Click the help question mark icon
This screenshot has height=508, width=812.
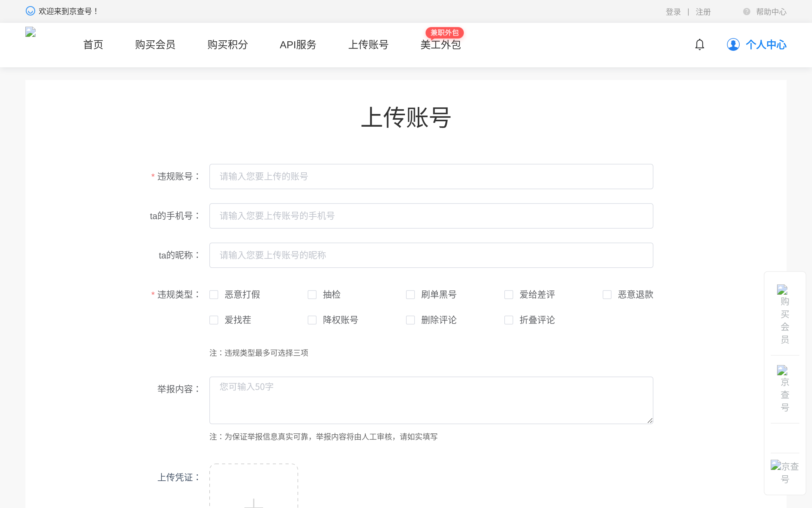point(747,12)
